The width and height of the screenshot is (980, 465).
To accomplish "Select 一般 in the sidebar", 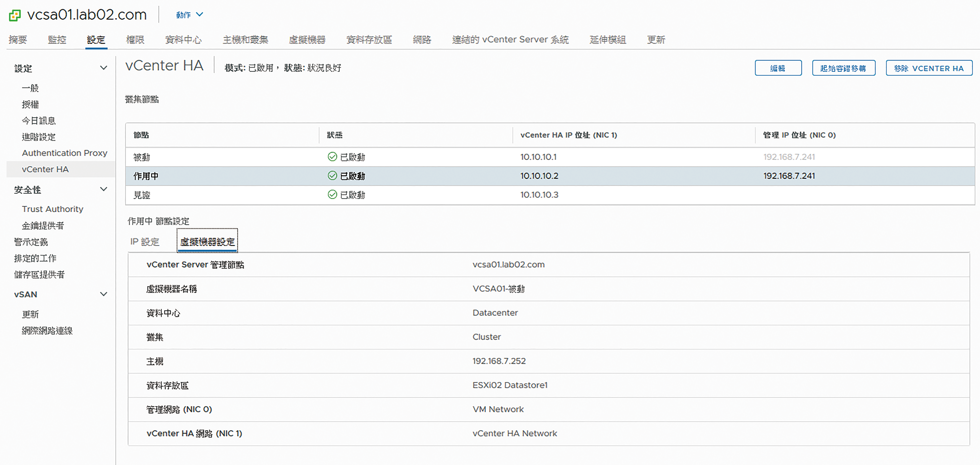I will tap(30, 88).
